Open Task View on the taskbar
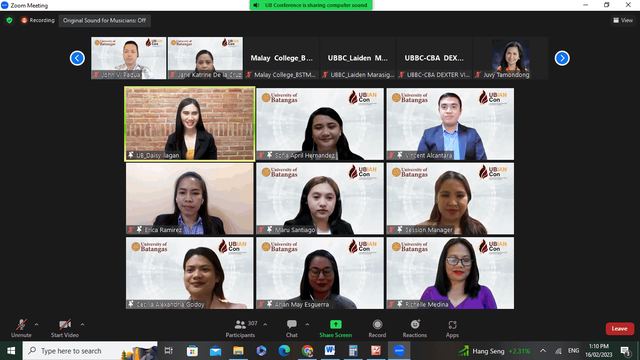This screenshot has width=640, height=360. [x=169, y=351]
